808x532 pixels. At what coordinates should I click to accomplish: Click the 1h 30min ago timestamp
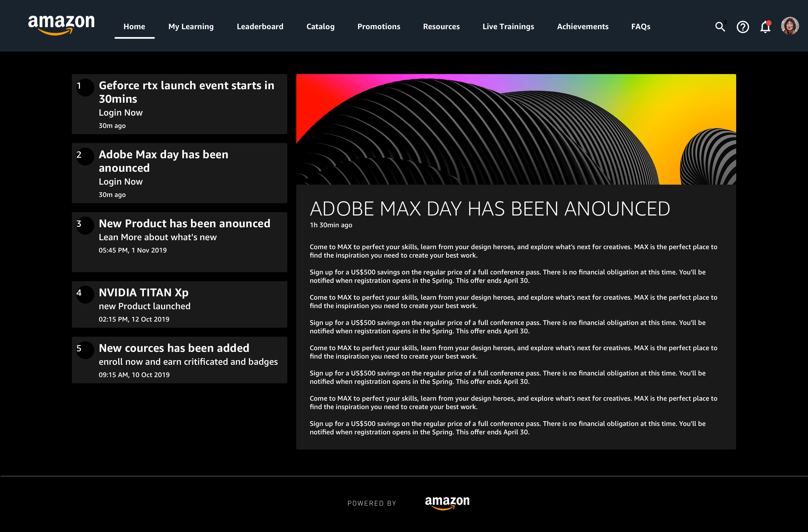tap(331, 225)
